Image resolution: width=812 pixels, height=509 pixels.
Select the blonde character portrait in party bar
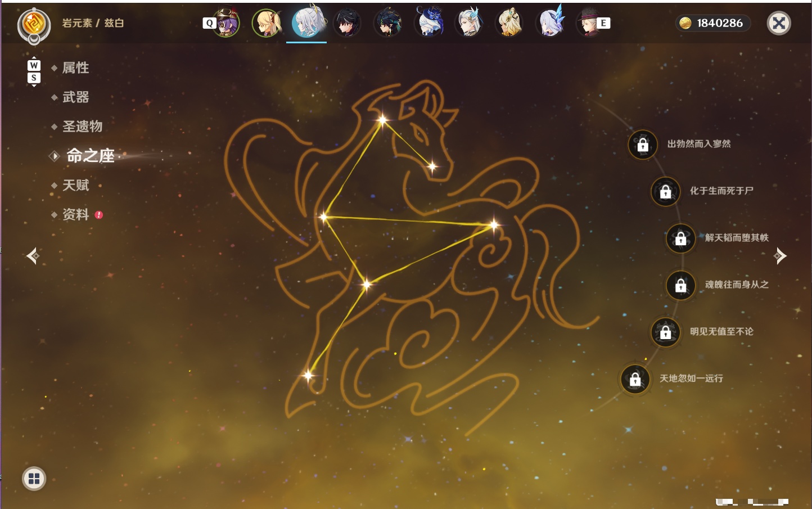coord(267,23)
